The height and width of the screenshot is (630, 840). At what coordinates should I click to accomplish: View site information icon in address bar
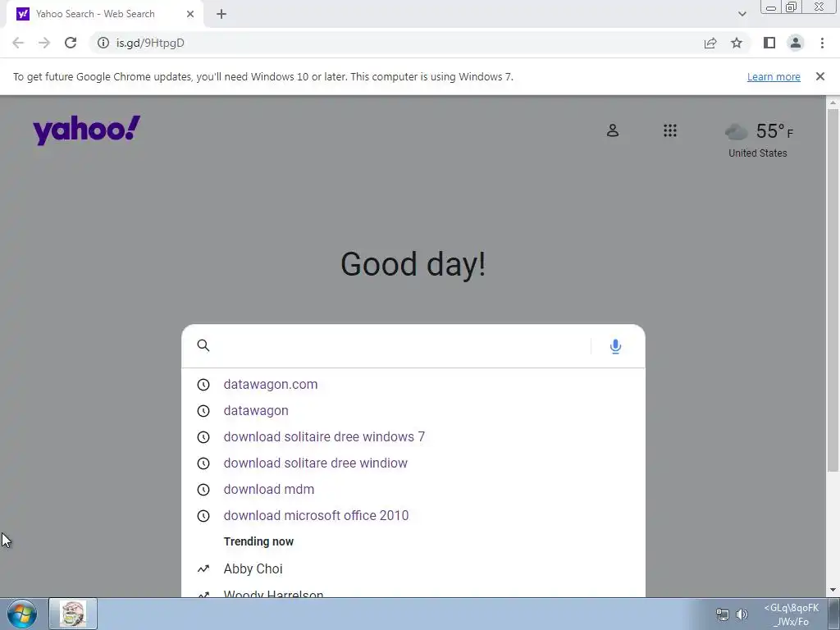pos(103,43)
